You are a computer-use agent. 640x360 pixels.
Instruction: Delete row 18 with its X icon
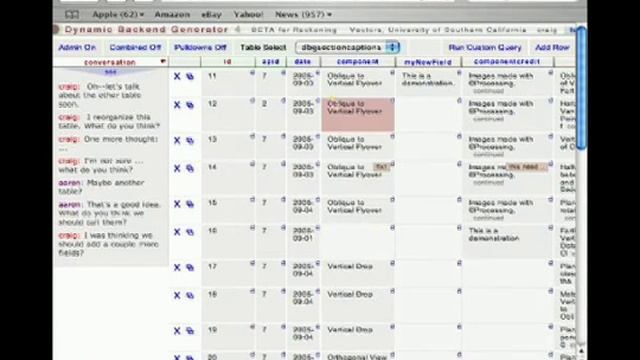(x=177, y=295)
